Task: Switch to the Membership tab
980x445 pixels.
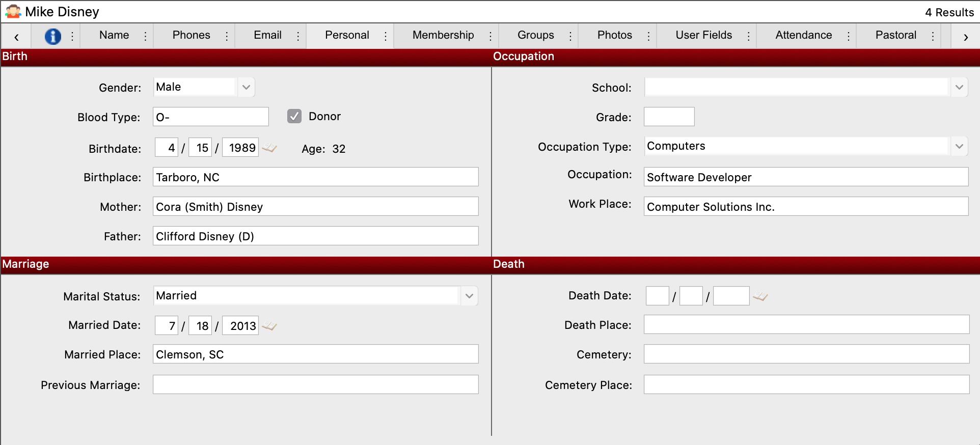Action: [443, 35]
